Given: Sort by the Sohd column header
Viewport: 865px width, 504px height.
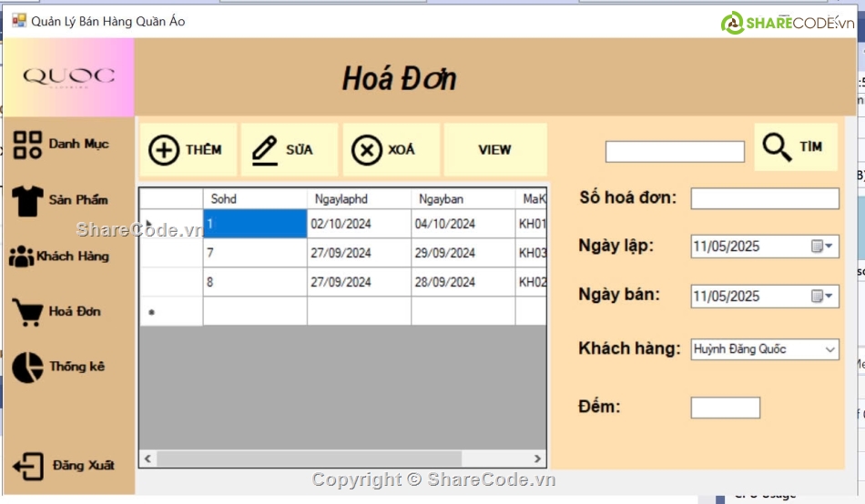Looking at the screenshot, I should [x=255, y=199].
